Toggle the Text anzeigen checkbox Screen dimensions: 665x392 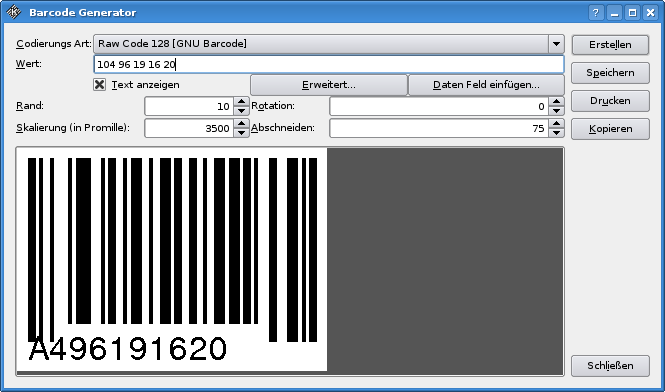point(99,84)
